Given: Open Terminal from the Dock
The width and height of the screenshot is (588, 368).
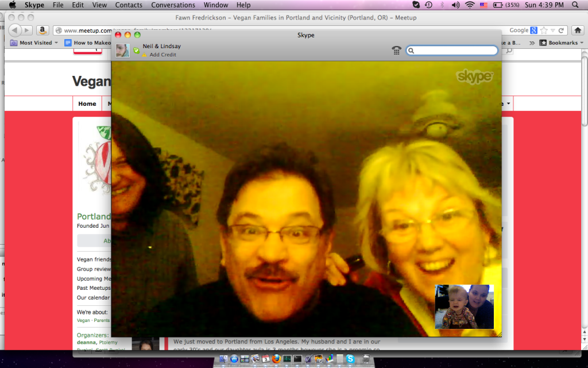Looking at the screenshot, I should 297,359.
